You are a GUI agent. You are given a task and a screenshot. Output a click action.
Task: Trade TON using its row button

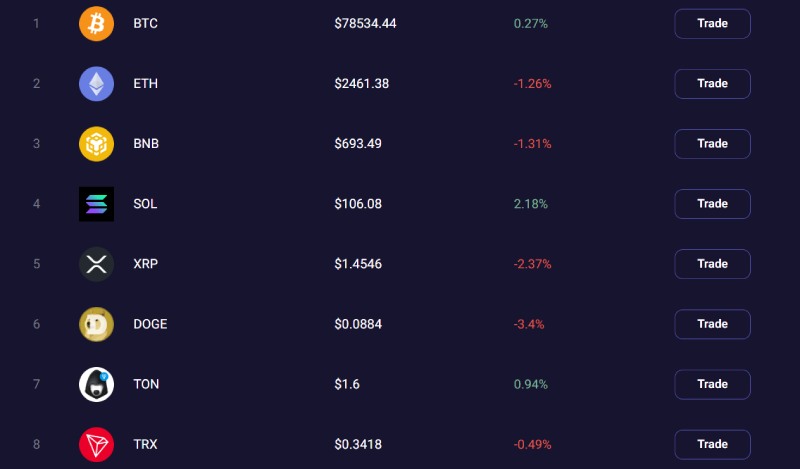[x=712, y=384]
